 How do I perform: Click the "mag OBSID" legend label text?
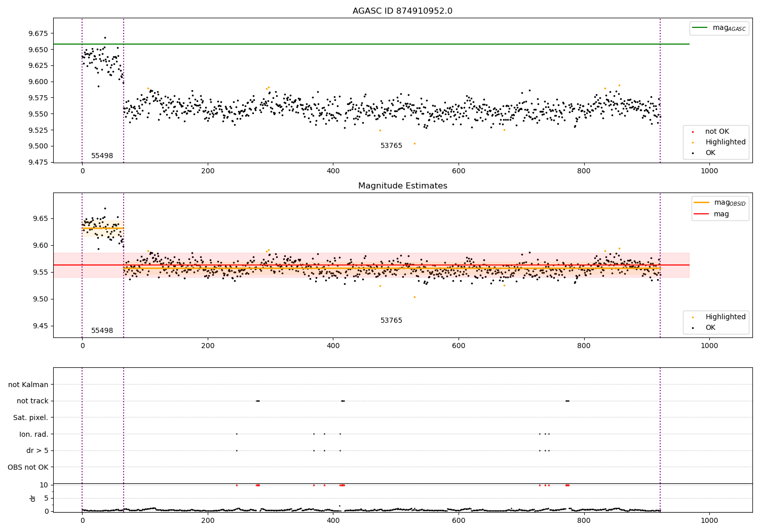(730, 203)
